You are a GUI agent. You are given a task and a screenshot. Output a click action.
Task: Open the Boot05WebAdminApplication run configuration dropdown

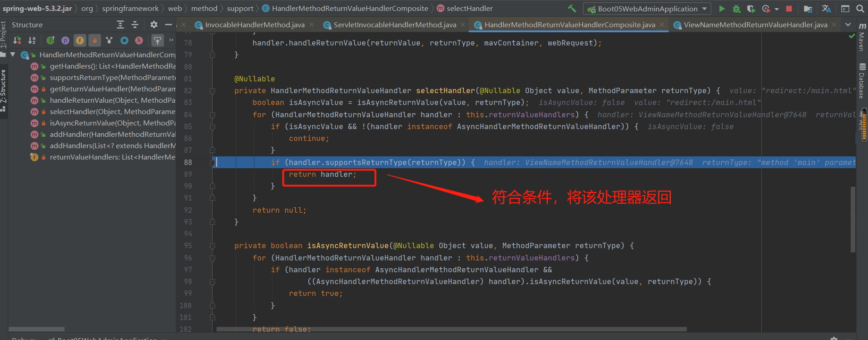tap(647, 9)
